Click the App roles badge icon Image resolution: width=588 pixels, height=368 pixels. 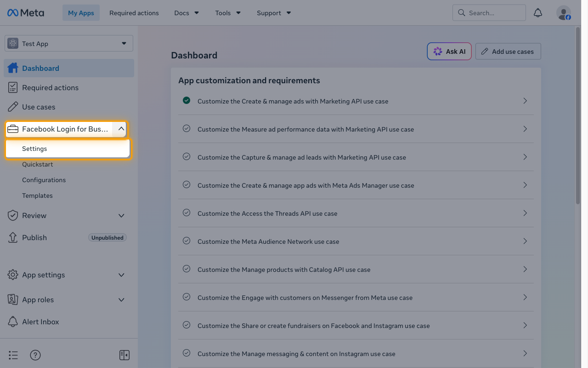pos(13,299)
